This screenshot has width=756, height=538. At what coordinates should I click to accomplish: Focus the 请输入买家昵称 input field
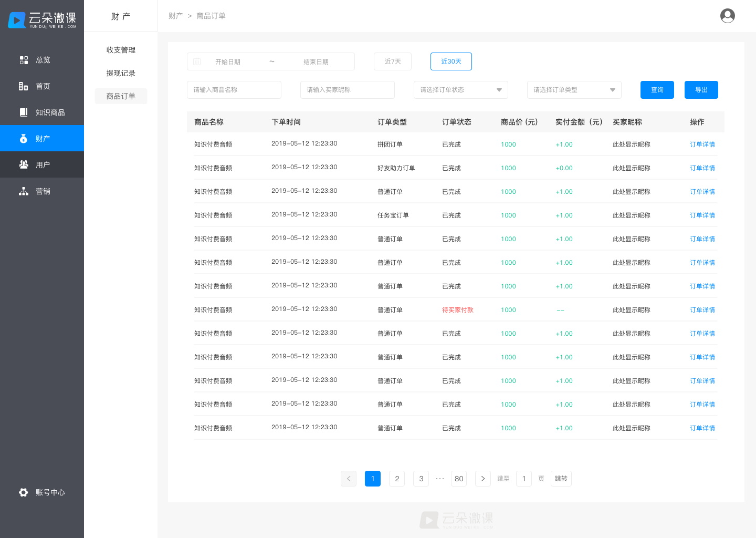point(348,90)
